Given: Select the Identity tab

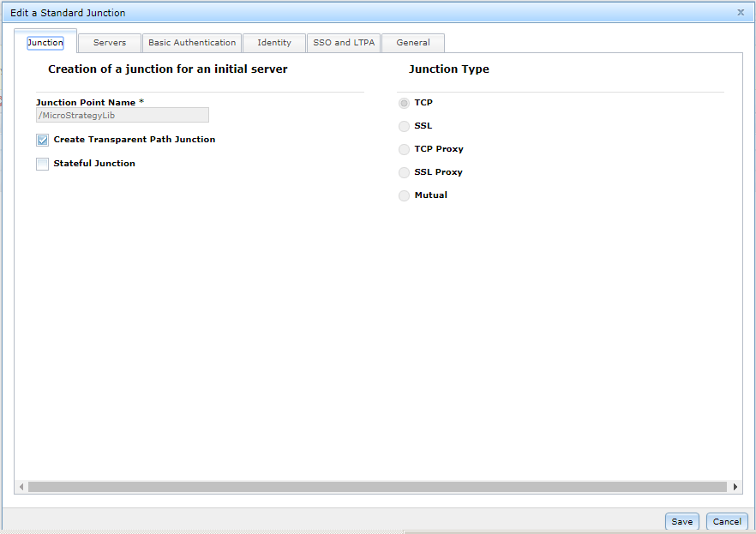Looking at the screenshot, I should coord(274,43).
